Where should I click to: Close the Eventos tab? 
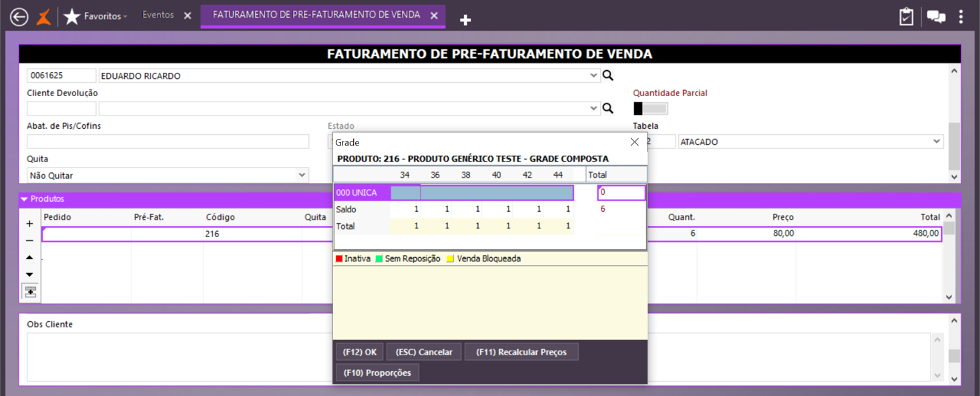point(188,15)
